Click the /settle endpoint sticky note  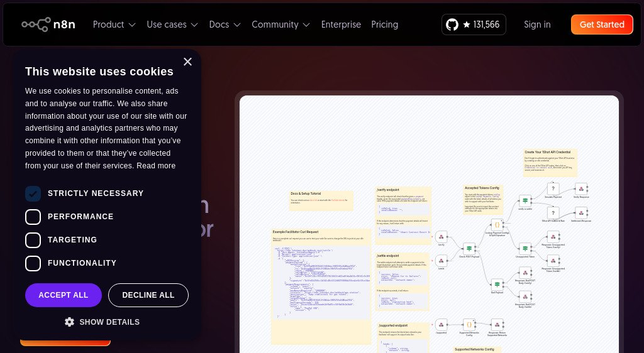coord(402,281)
